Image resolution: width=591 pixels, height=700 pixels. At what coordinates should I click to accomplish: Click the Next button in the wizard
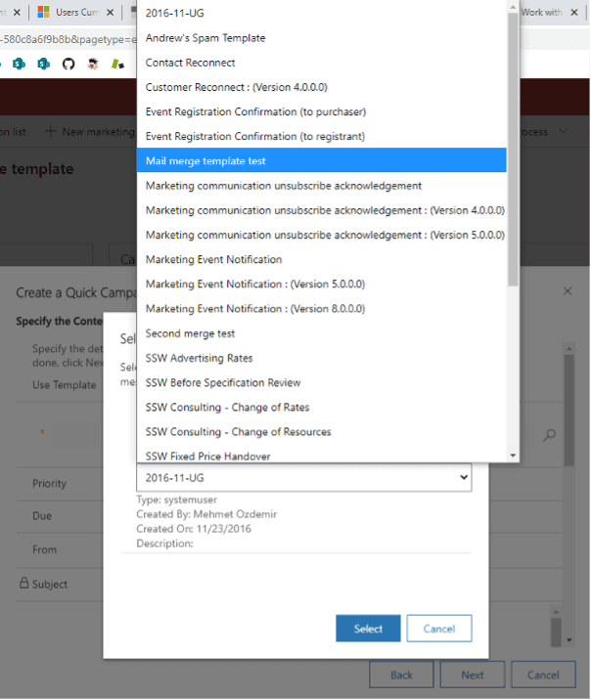[472, 675]
